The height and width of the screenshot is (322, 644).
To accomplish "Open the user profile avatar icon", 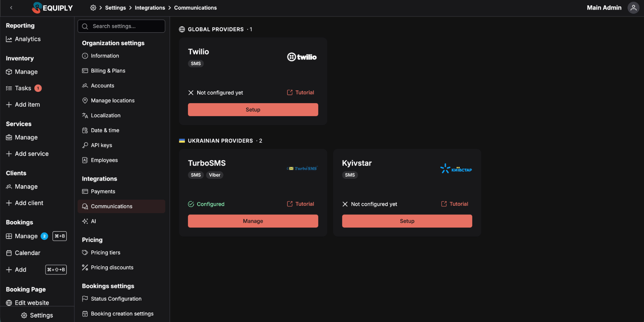I will tap(633, 8).
